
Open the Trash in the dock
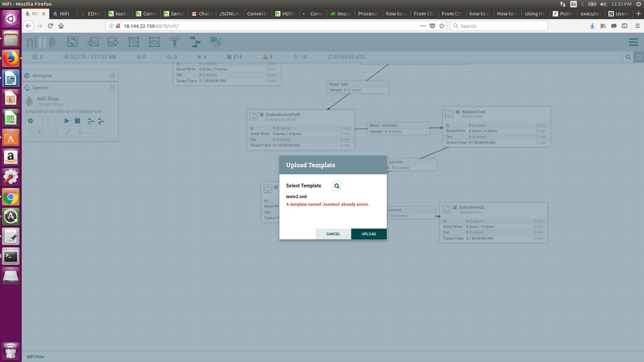11,351
